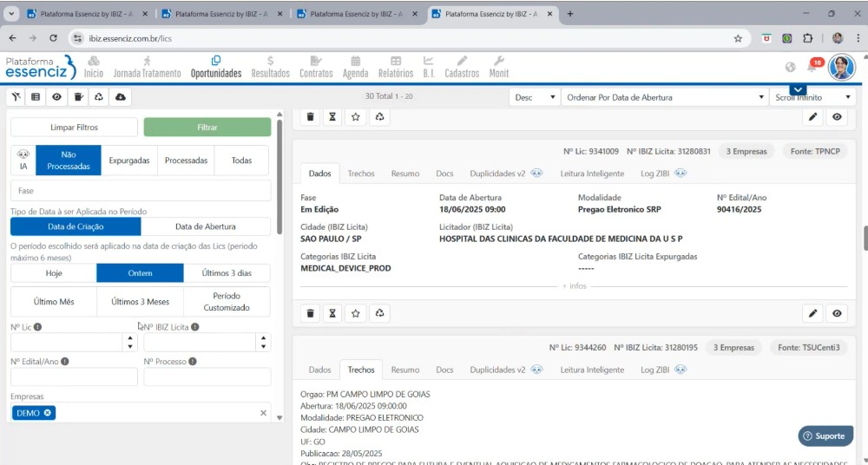
Task: Go to Contratos in the top navigation
Action: click(316, 67)
